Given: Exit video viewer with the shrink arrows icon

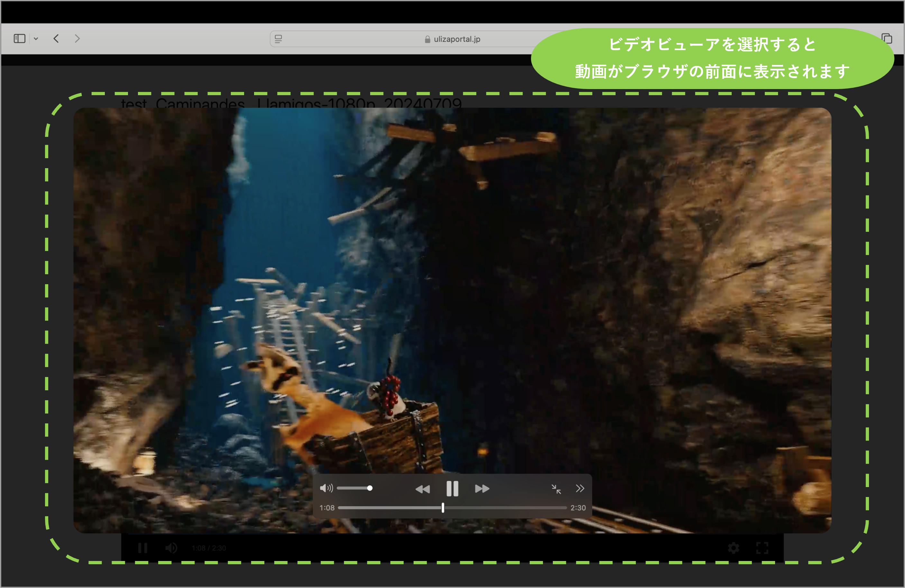Looking at the screenshot, I should coord(556,489).
